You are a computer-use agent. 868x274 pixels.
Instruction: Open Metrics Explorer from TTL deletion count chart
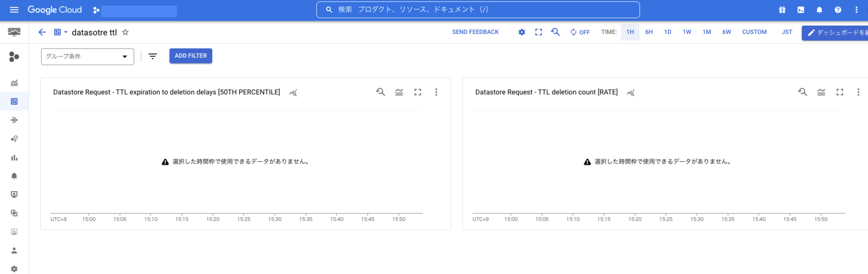(x=630, y=92)
